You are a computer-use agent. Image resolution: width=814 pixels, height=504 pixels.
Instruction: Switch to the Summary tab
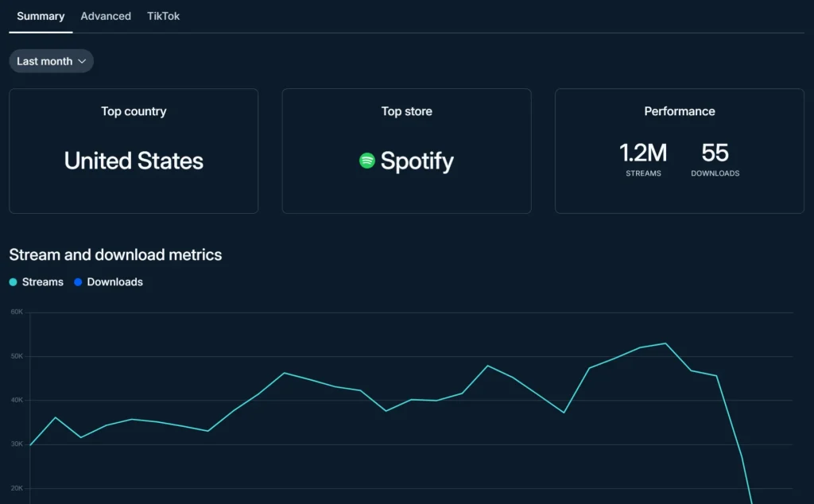coord(41,16)
